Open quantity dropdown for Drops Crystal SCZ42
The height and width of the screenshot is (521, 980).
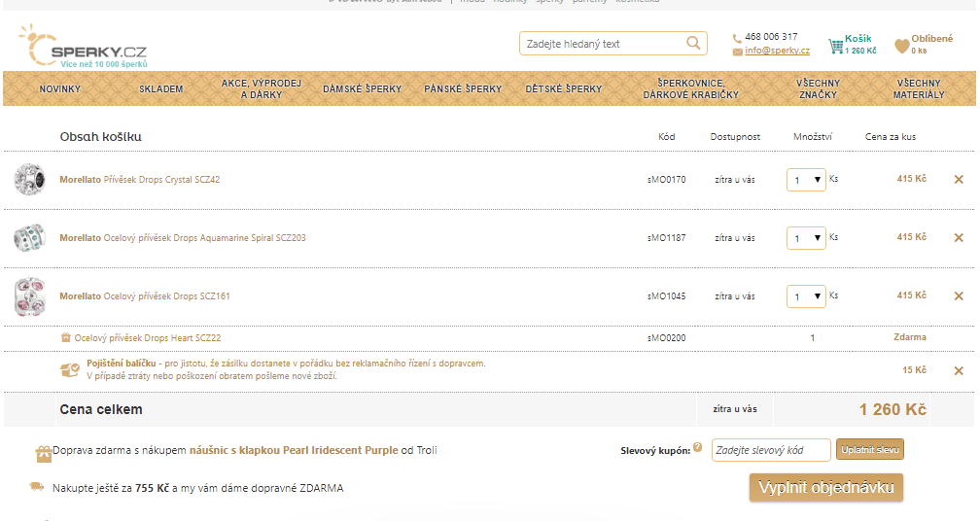(806, 180)
